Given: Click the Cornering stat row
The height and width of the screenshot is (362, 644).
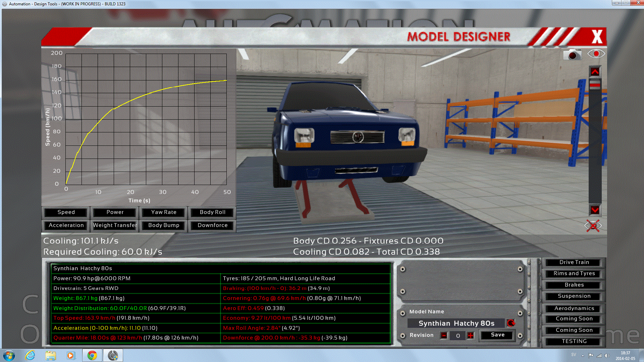Looking at the screenshot, I should click(x=306, y=298).
